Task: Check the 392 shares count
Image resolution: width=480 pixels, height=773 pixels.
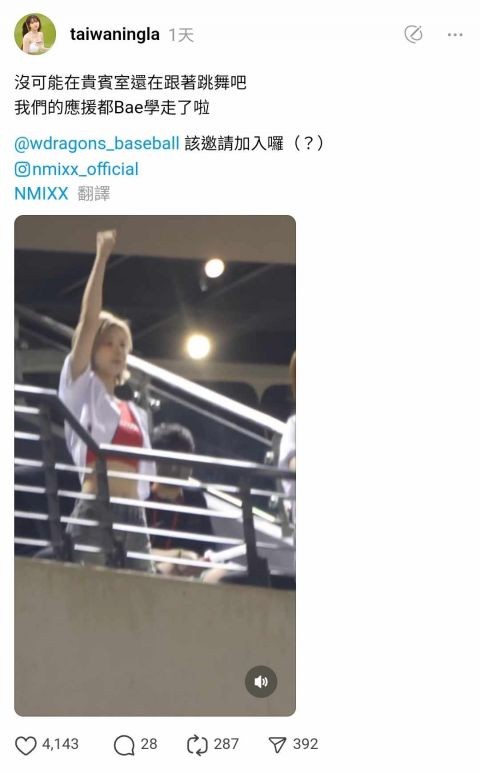Action: pos(306,744)
